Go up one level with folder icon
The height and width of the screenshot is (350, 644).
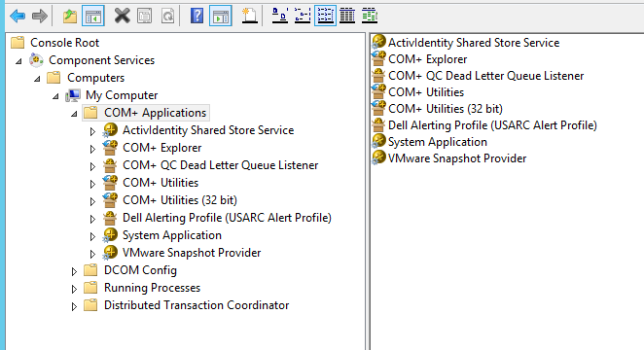pos(70,16)
